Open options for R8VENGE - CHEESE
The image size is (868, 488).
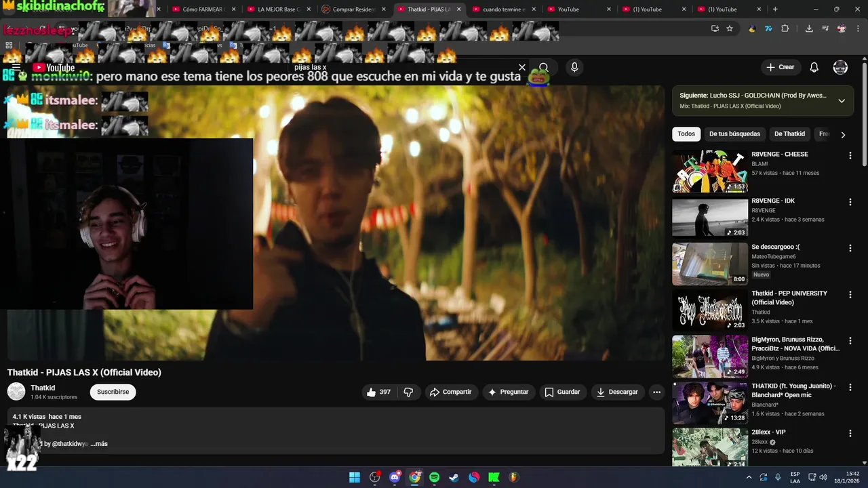click(850, 155)
